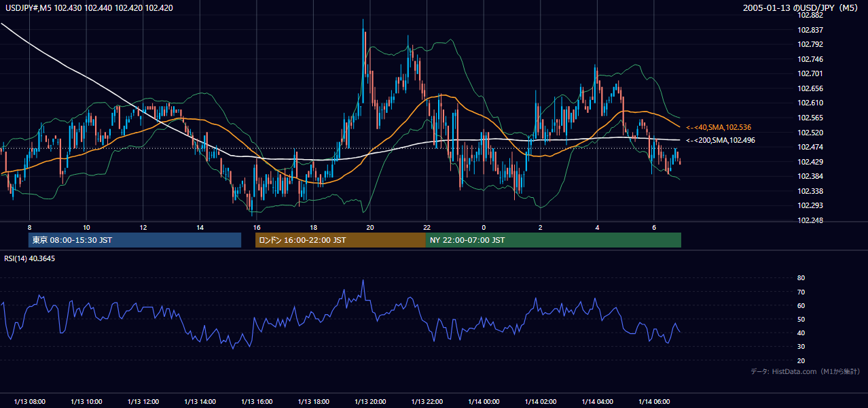
Task: Click the bottom '1/13 12:00' time label
Action: [x=143, y=401]
